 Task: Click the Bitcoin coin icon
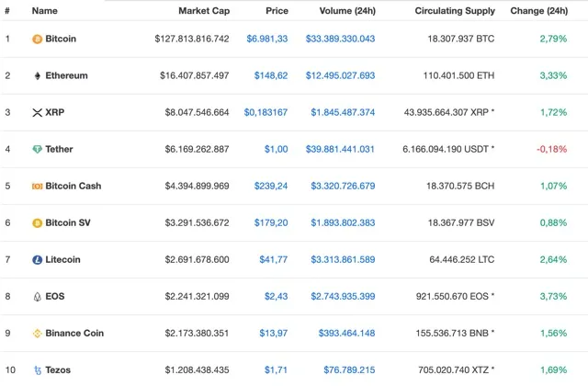click(37, 39)
